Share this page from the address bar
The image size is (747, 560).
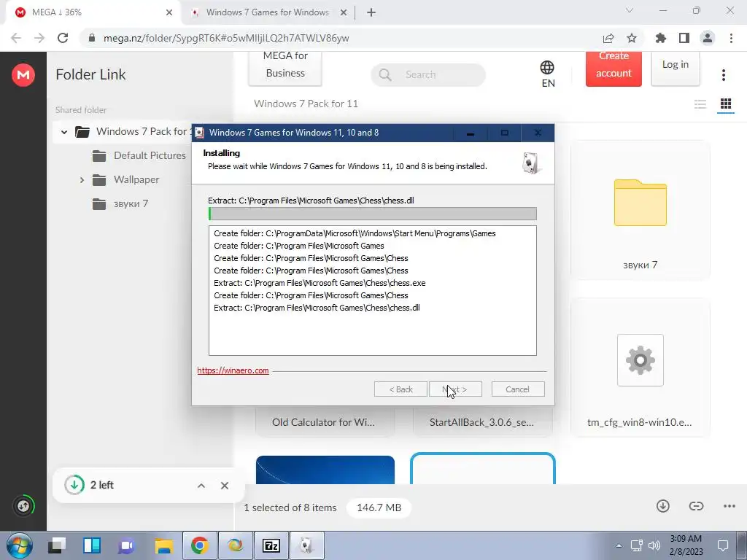click(608, 38)
